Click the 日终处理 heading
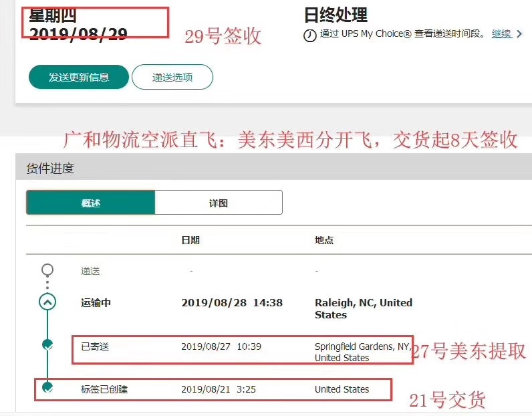The image size is (532, 416). [x=335, y=15]
